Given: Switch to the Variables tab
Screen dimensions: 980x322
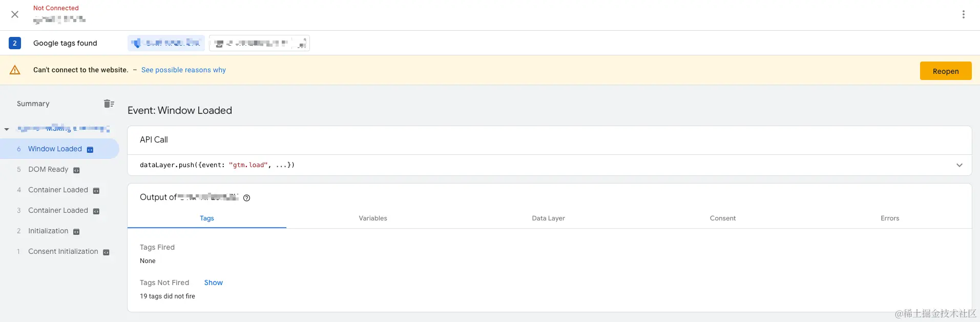Looking at the screenshot, I should [373, 218].
